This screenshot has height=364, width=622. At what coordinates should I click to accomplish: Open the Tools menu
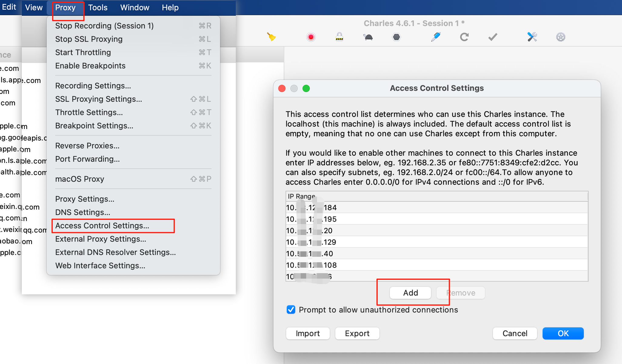pyautogui.click(x=98, y=8)
